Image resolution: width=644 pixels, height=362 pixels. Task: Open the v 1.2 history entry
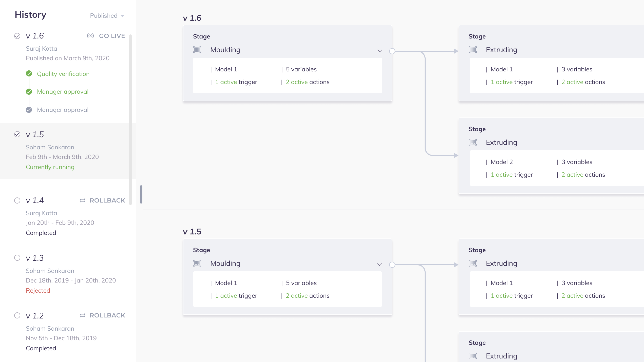click(x=35, y=316)
